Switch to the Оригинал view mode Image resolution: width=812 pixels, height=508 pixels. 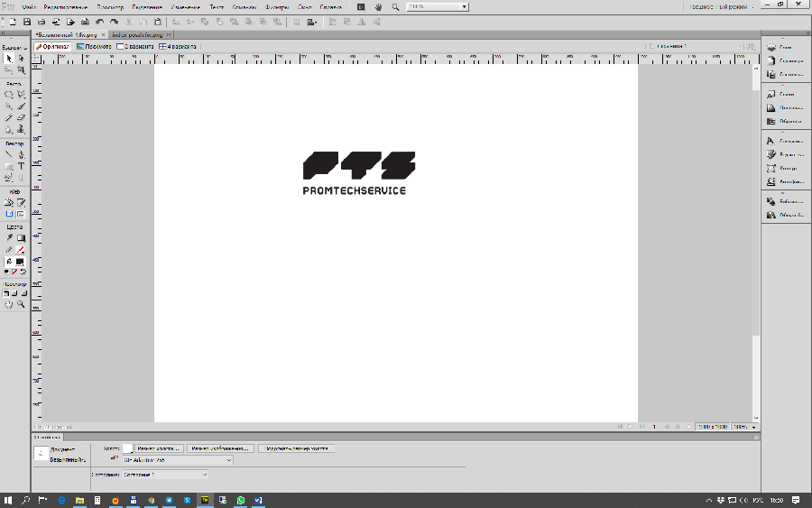pos(53,46)
